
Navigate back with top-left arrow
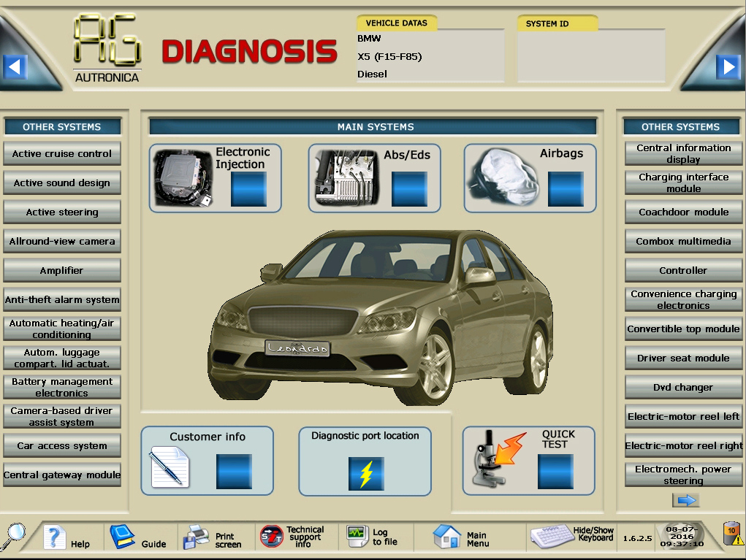click(x=14, y=67)
